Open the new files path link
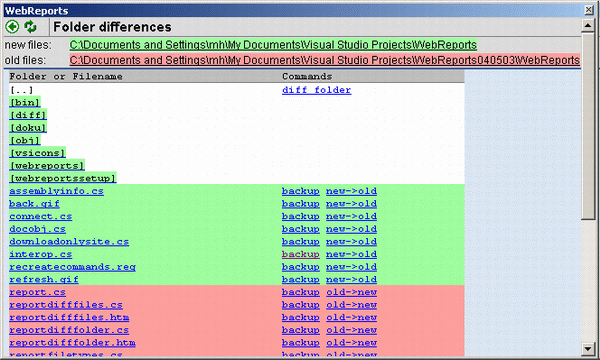600x360 pixels. 273,45
